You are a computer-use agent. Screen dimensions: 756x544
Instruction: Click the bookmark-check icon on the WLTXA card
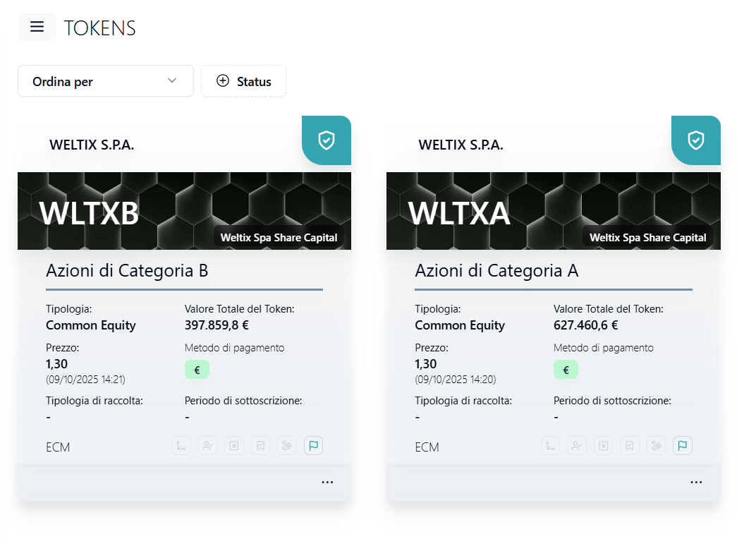tap(630, 446)
